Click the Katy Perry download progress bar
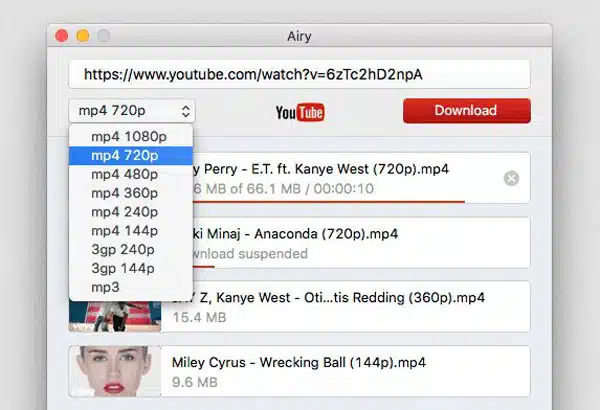Viewport: 600px width, 410px height. (329, 201)
